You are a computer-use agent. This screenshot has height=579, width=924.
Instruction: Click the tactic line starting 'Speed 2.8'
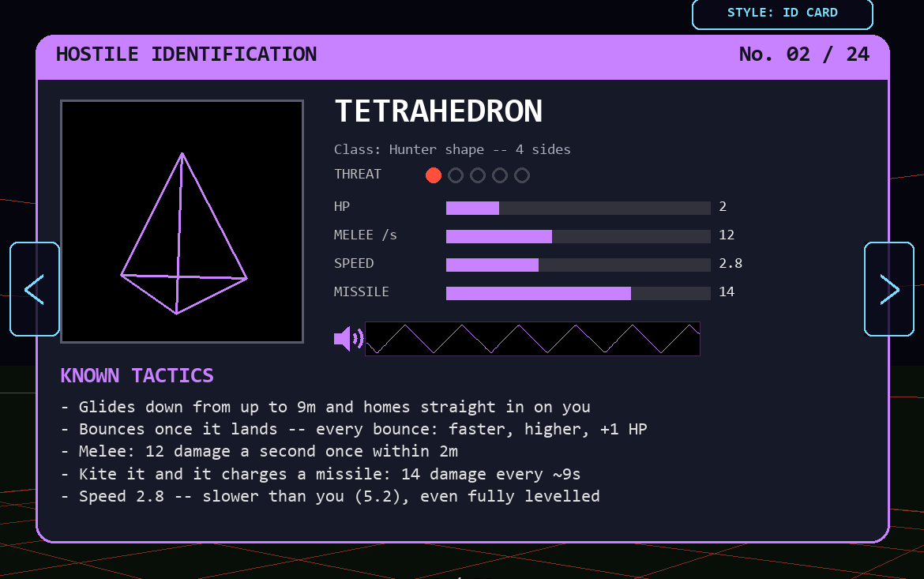[331, 496]
